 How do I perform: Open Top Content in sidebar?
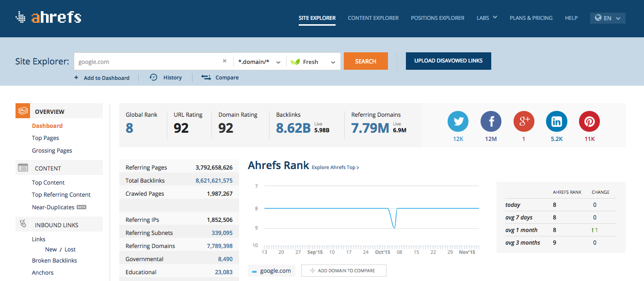coord(48,182)
